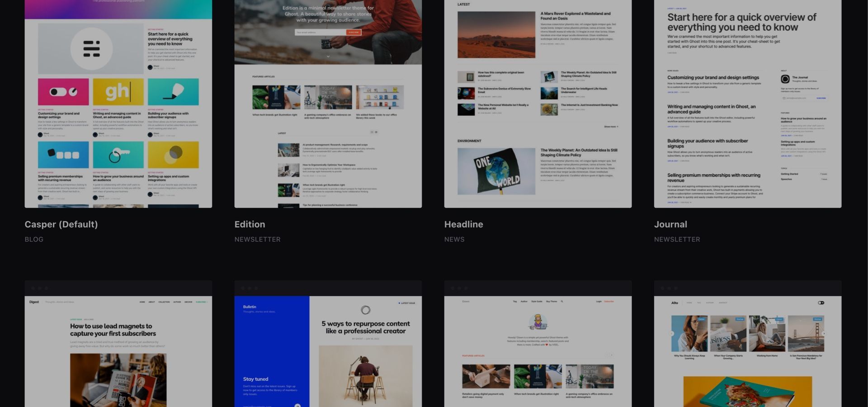
Task: Click the Subscribe menu item in Digest preview
Action: pos(201,302)
